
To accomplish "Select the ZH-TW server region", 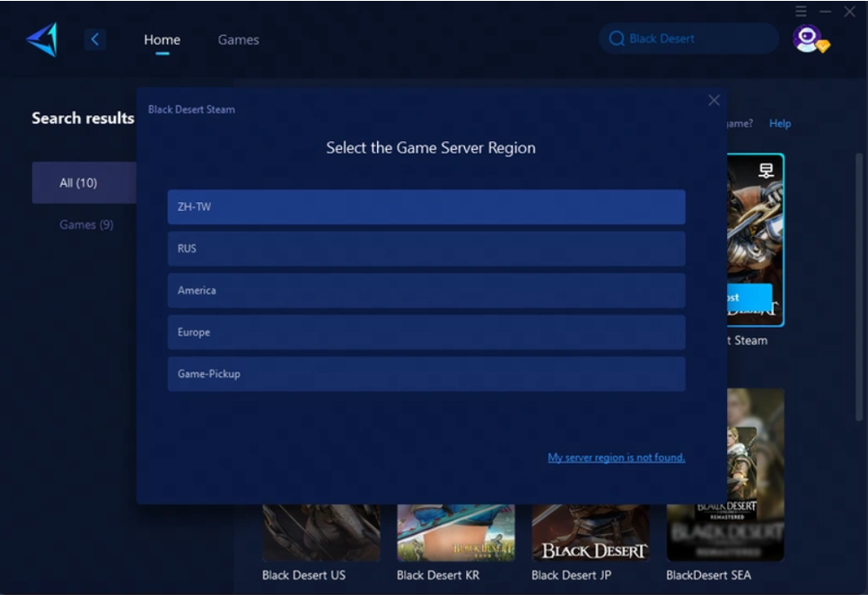I will coord(426,207).
